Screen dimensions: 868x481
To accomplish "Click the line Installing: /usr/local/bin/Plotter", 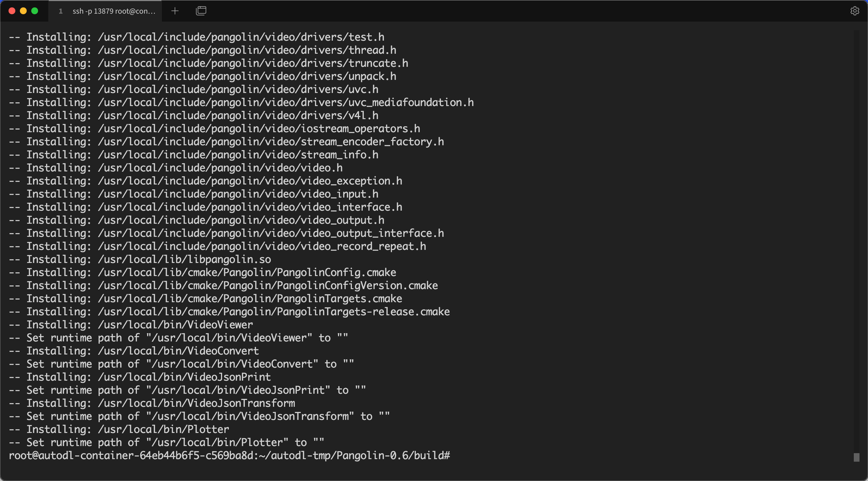I will [119, 429].
